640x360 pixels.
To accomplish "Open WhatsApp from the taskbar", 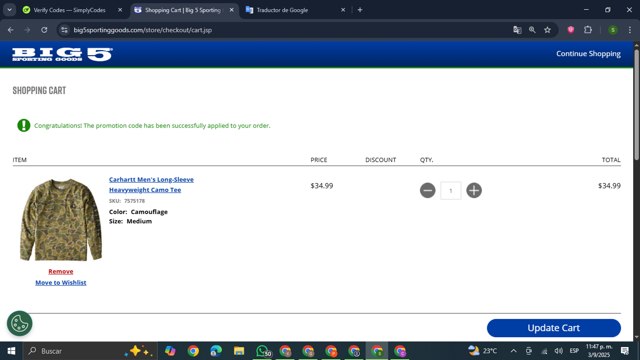I will 262,351.
